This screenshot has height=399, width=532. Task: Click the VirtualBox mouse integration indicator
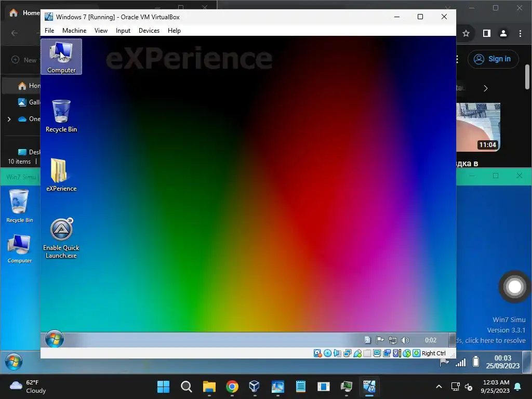click(406, 353)
